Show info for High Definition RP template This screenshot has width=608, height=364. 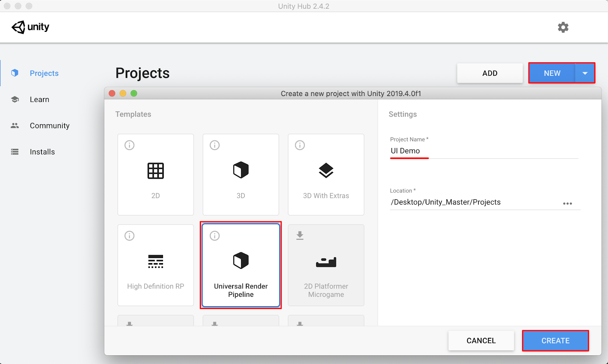coord(130,236)
